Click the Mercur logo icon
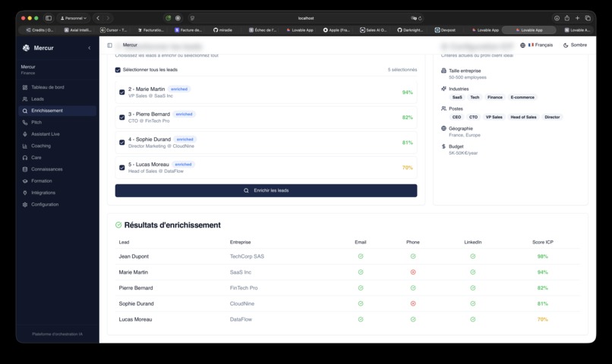This screenshot has height=364, width=612. coord(26,48)
